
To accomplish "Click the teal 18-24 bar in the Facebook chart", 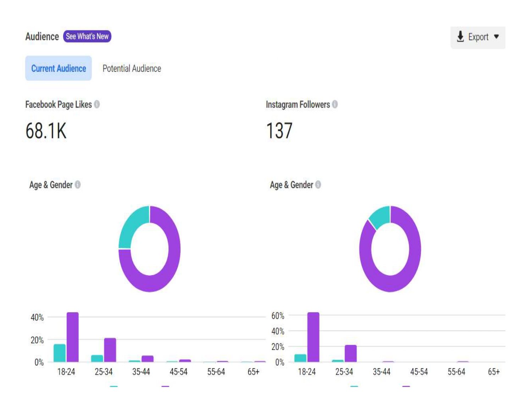I will [x=60, y=353].
